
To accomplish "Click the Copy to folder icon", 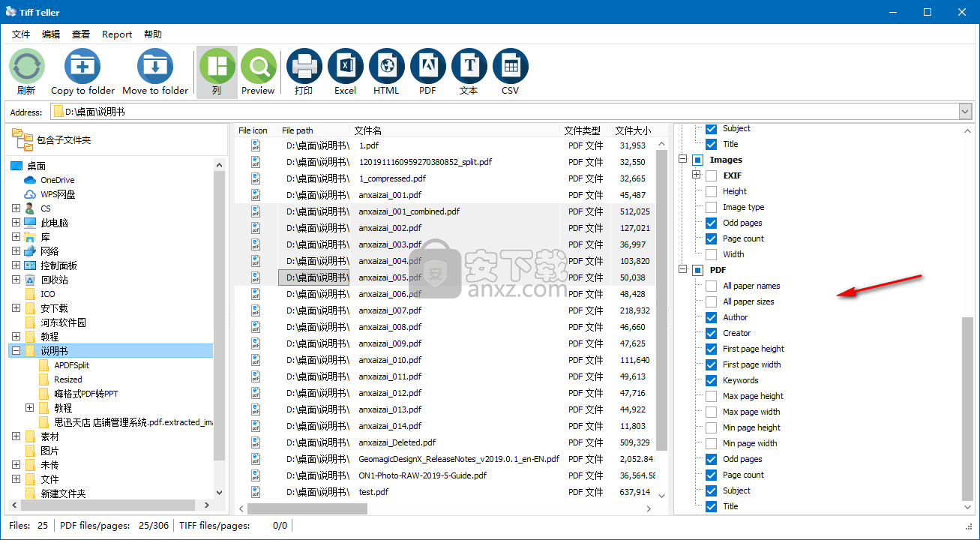I will coord(82,66).
